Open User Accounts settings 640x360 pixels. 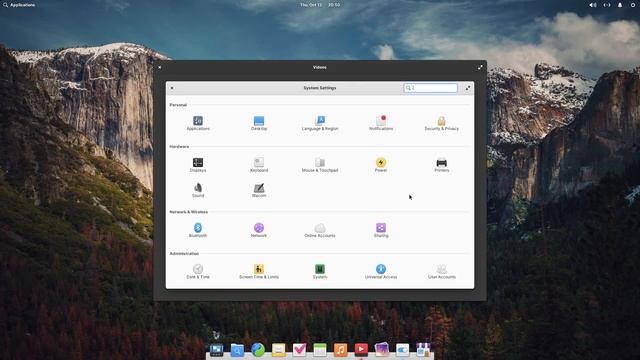point(442,272)
